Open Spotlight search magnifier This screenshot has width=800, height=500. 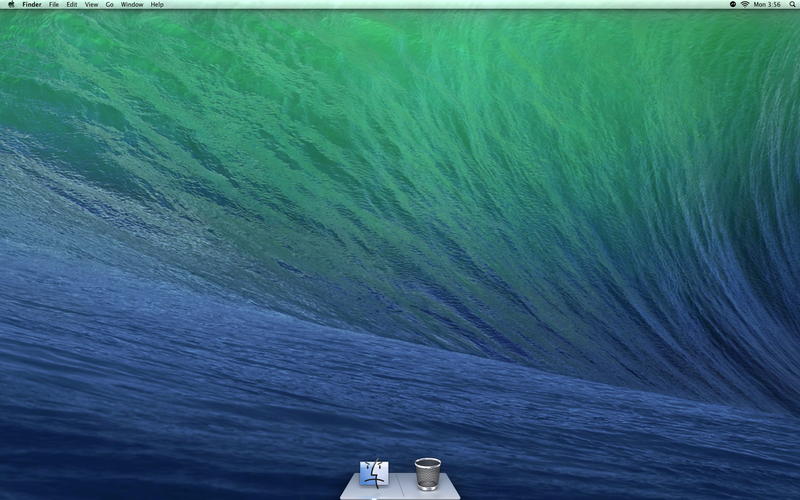(x=792, y=4)
